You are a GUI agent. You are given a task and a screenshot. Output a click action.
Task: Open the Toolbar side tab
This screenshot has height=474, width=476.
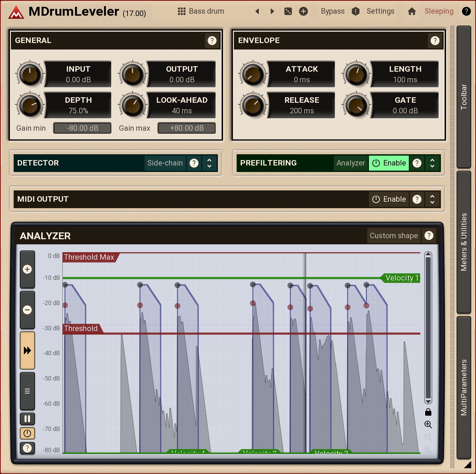point(464,97)
